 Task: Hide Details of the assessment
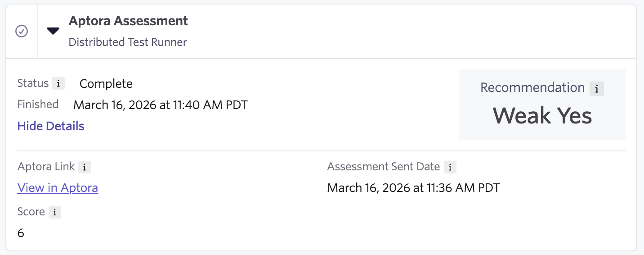51,126
